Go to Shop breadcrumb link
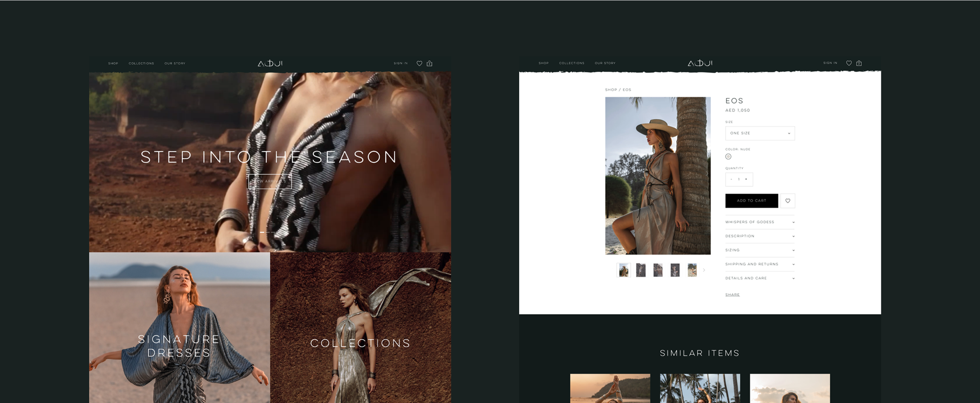980x403 pixels. 611,90
